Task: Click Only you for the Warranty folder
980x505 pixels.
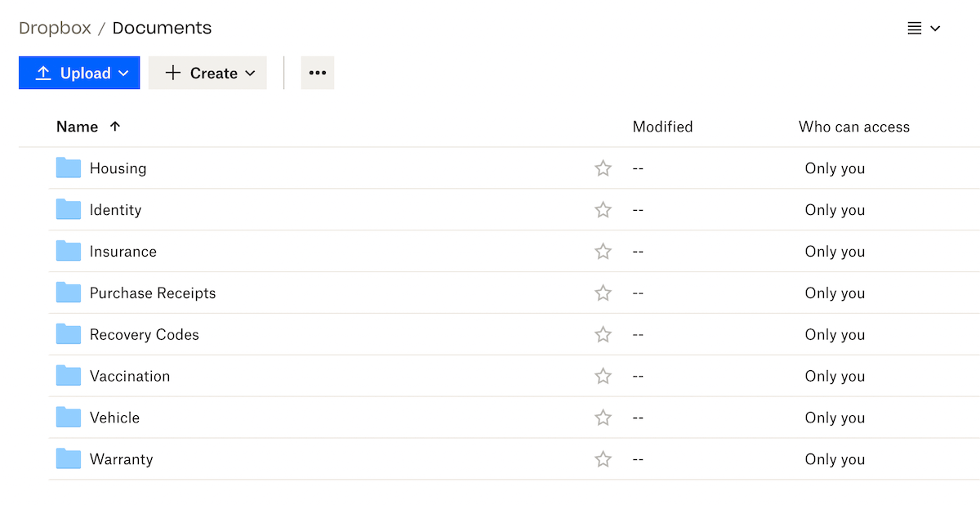Action: pos(835,459)
